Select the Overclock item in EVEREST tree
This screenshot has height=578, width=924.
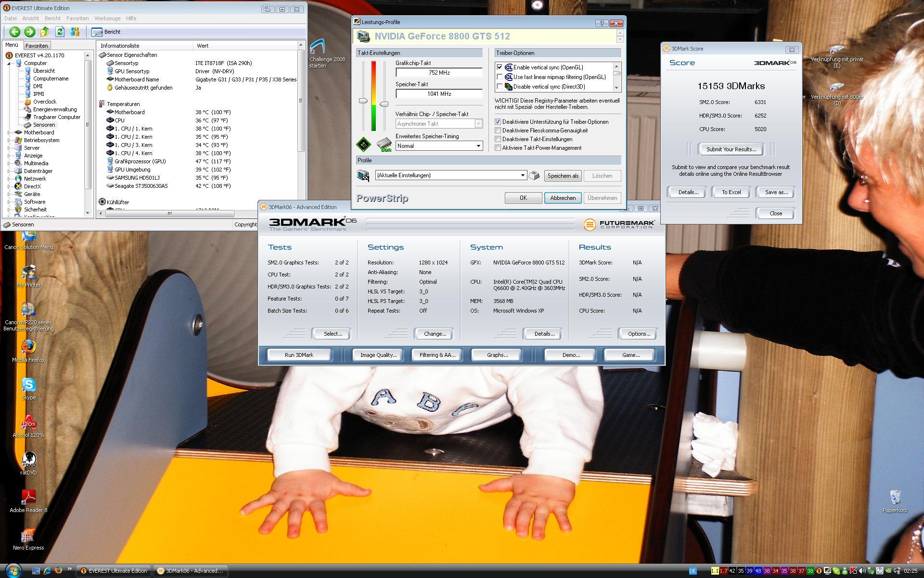(x=44, y=102)
